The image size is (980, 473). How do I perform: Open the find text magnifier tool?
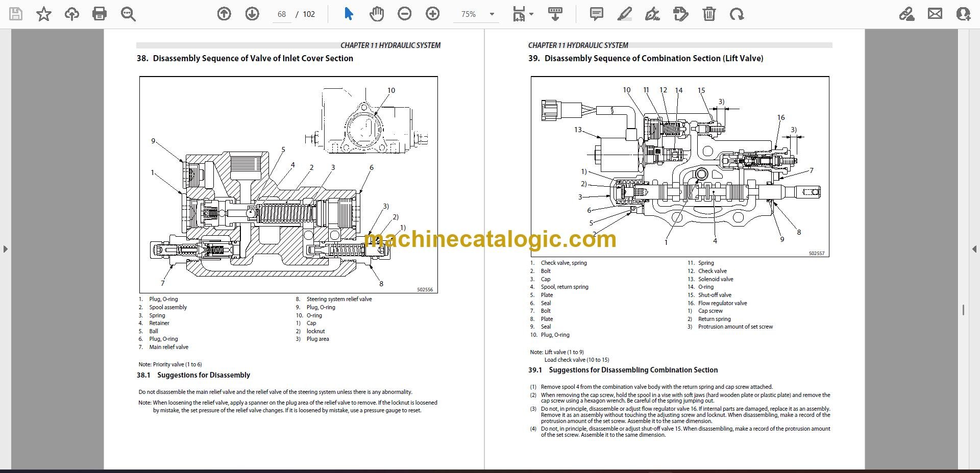click(128, 14)
